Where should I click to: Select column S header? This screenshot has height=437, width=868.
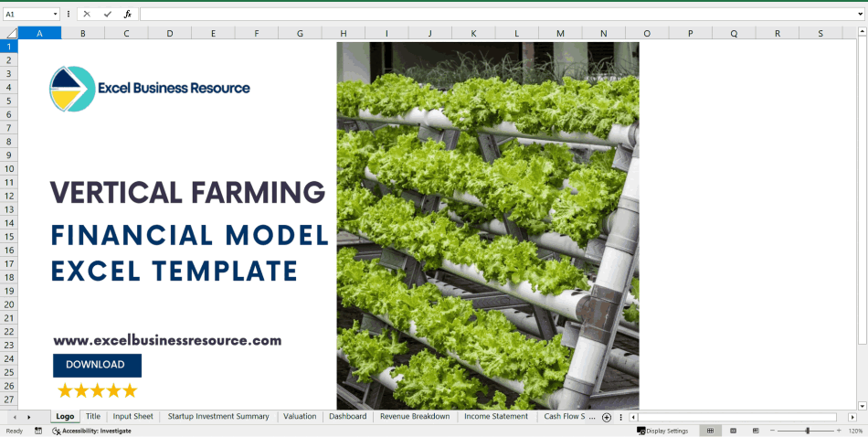pos(820,33)
